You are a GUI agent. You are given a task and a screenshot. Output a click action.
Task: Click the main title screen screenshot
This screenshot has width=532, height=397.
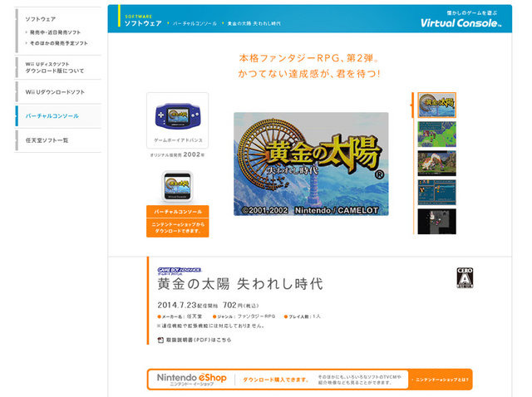click(311, 164)
